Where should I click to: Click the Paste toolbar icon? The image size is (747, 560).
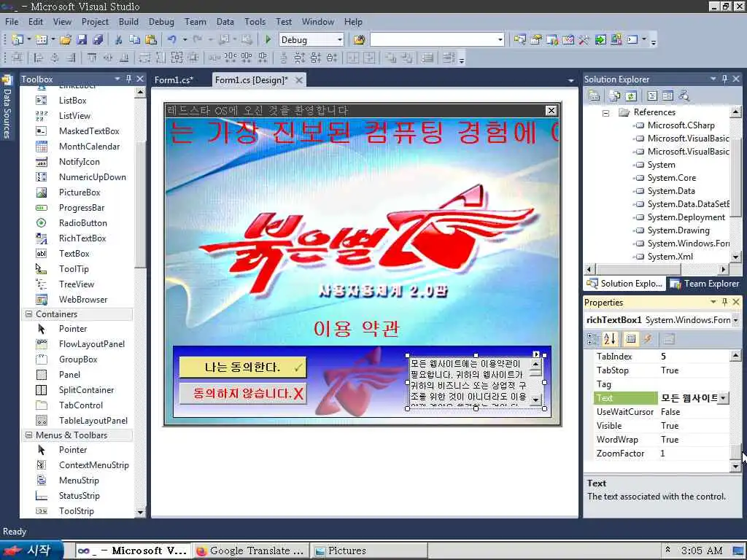click(151, 39)
